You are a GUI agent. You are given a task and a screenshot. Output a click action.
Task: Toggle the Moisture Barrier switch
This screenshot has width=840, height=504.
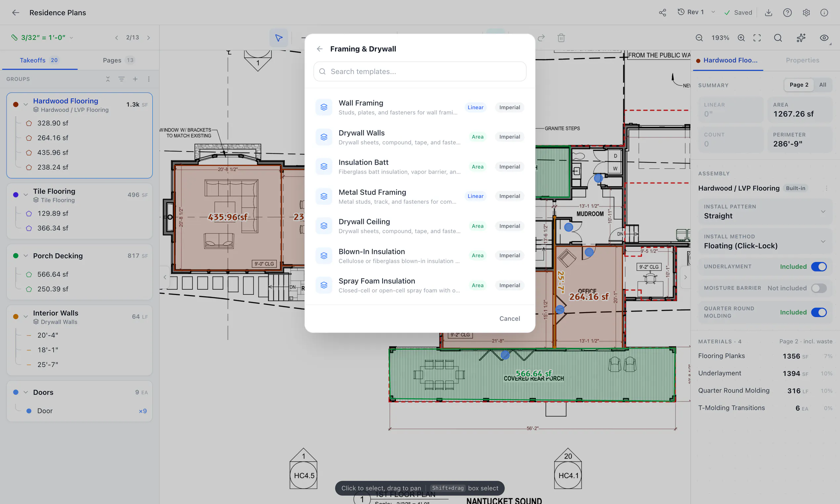[819, 288]
